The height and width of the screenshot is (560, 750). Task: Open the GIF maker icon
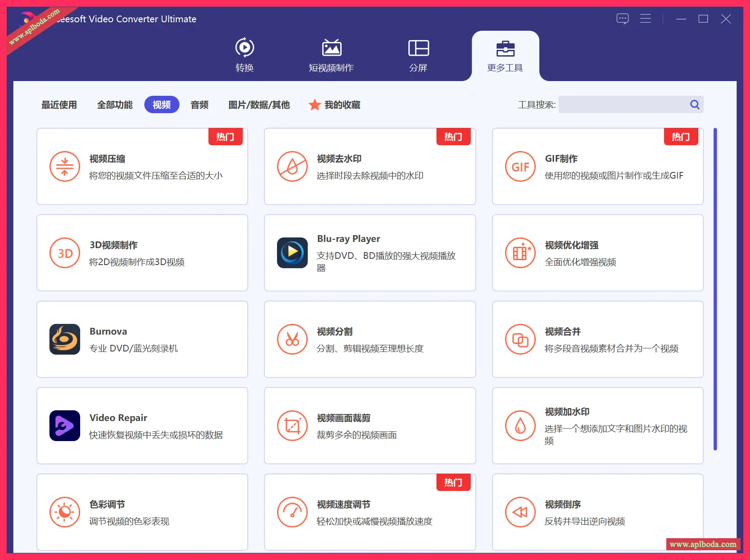tap(520, 167)
